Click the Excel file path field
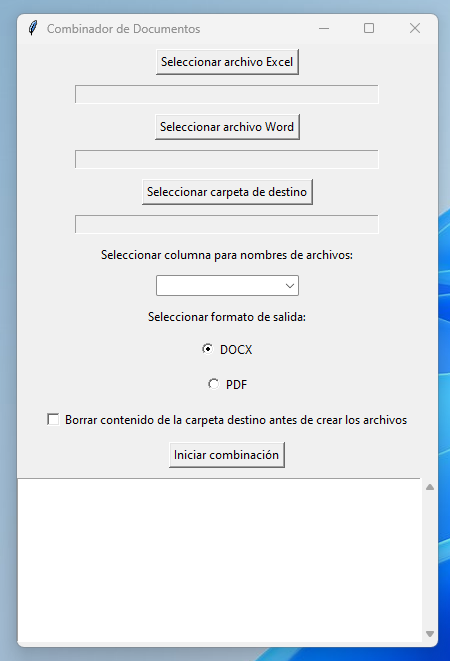Screen dimensions: 450x661 click(227, 94)
